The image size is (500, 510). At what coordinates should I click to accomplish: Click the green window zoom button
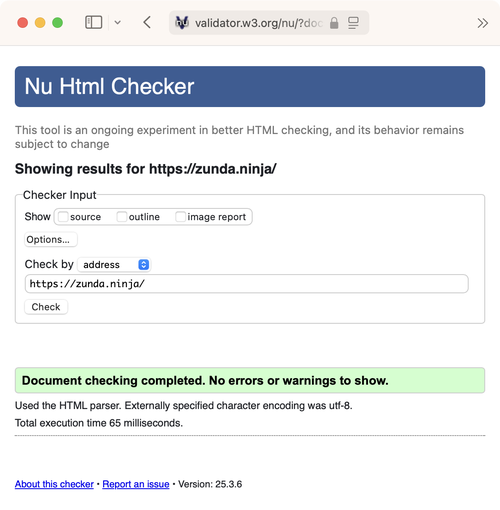click(58, 23)
